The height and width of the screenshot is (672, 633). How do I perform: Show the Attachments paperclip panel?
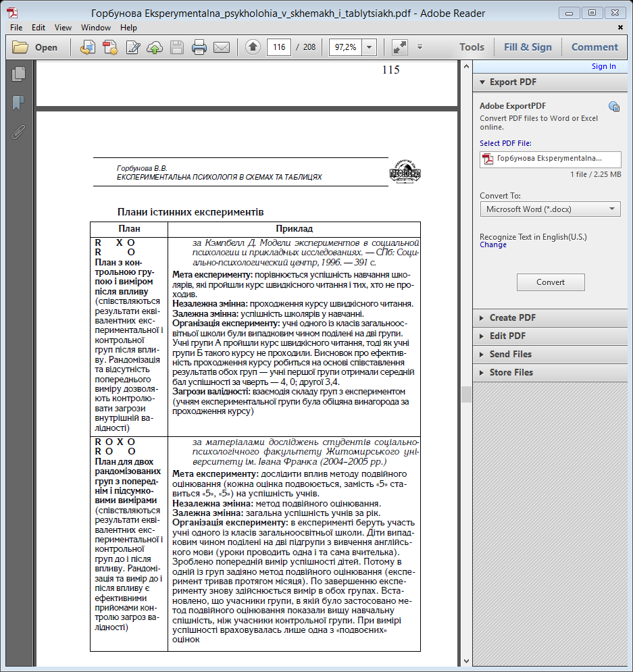18,132
